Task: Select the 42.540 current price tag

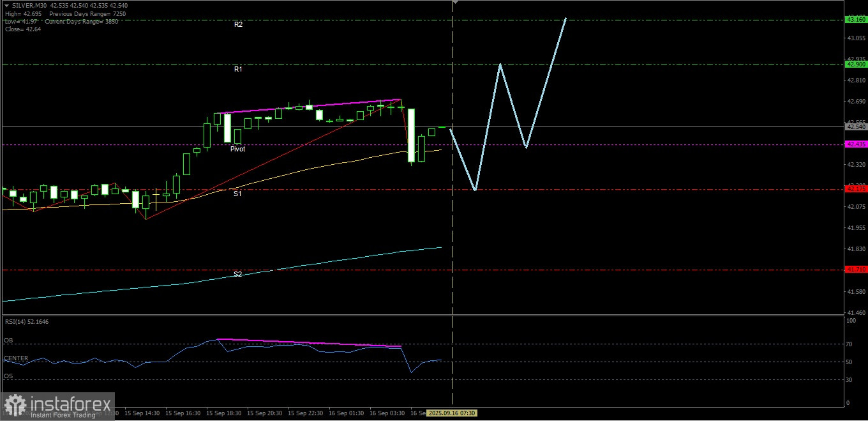Action: (x=856, y=127)
